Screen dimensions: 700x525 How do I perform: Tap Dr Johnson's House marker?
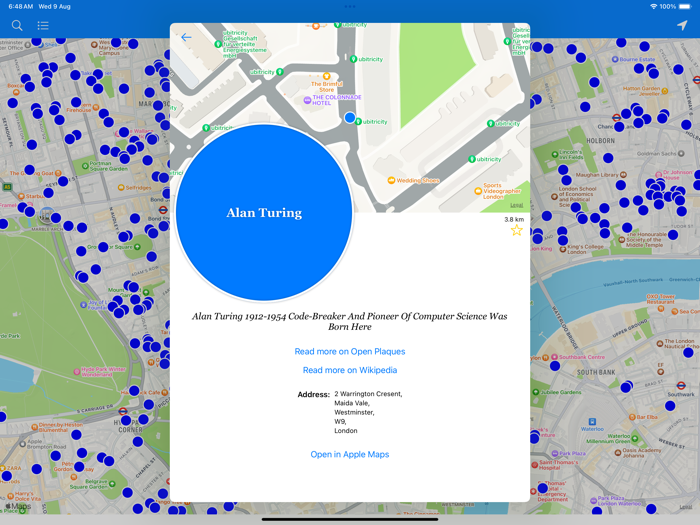658,175
